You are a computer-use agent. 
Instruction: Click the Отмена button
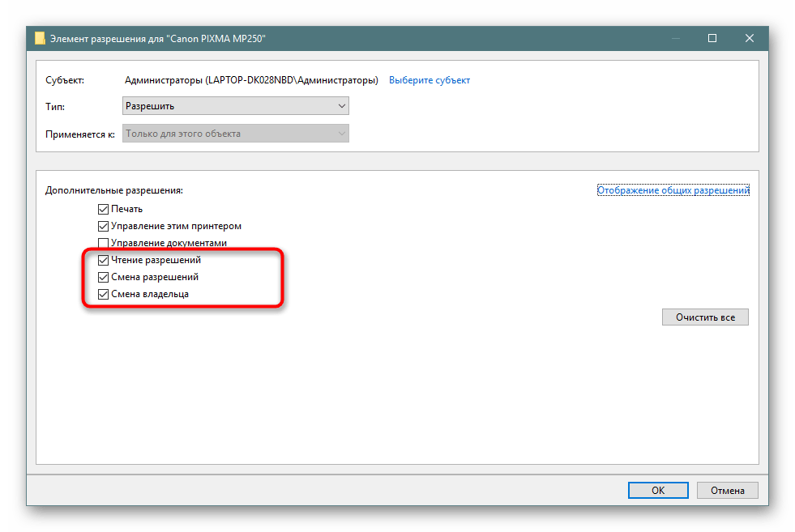[728, 490]
